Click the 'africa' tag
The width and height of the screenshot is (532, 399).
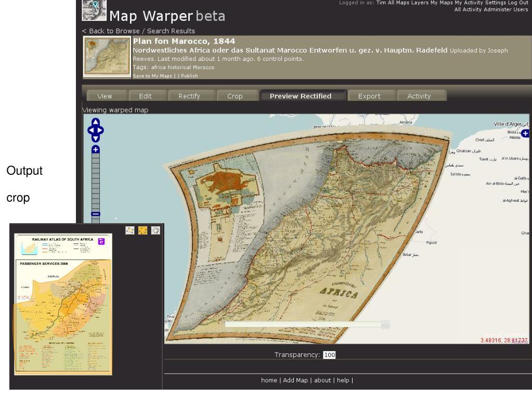click(159, 68)
